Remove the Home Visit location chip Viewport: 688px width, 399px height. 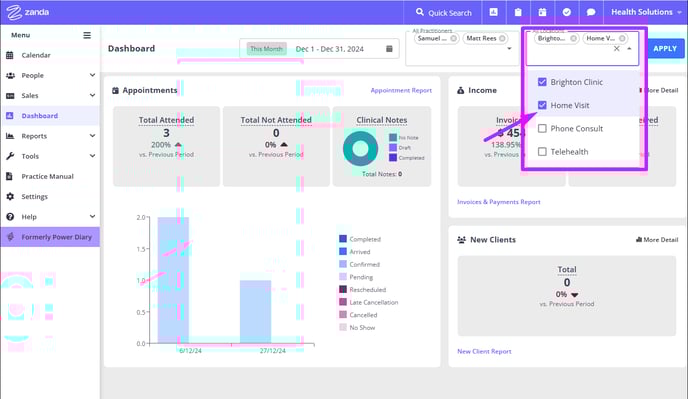click(x=622, y=38)
